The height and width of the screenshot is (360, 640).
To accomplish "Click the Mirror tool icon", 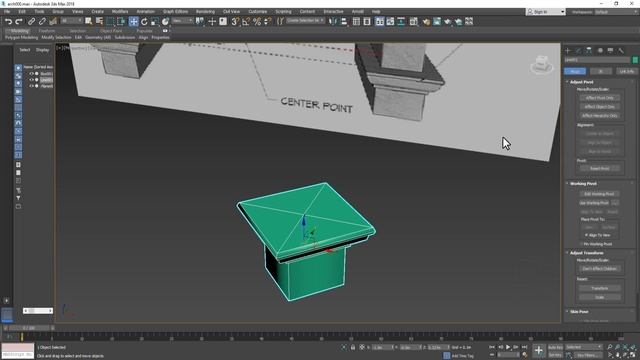I will pyautogui.click(x=333, y=22).
